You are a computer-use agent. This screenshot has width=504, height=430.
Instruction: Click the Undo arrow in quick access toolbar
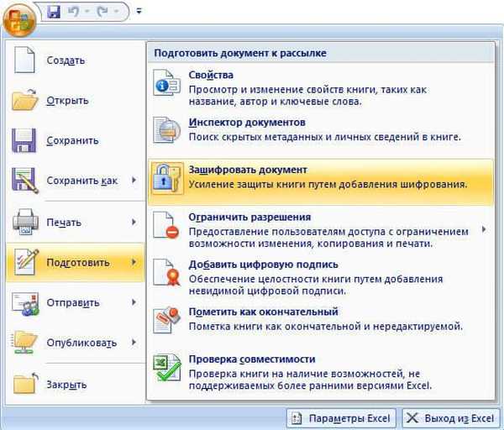tap(74, 12)
